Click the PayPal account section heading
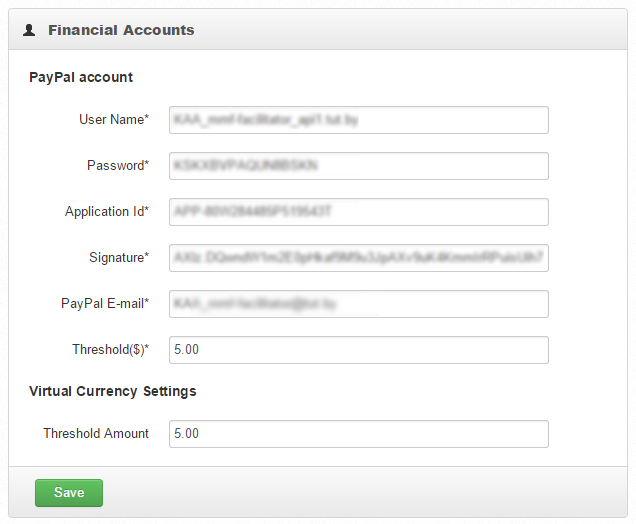The image size is (636, 524). pyautogui.click(x=81, y=77)
